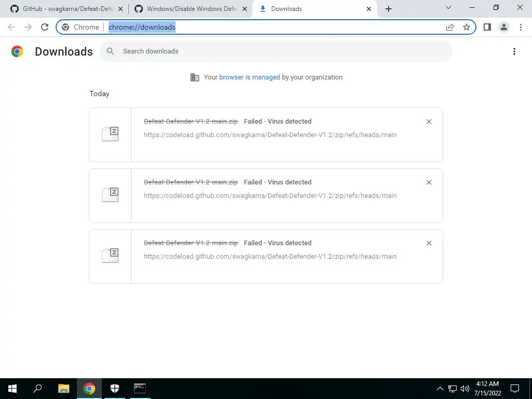Click the 'Today' date heading
The height and width of the screenshot is (399, 532).
pos(99,94)
